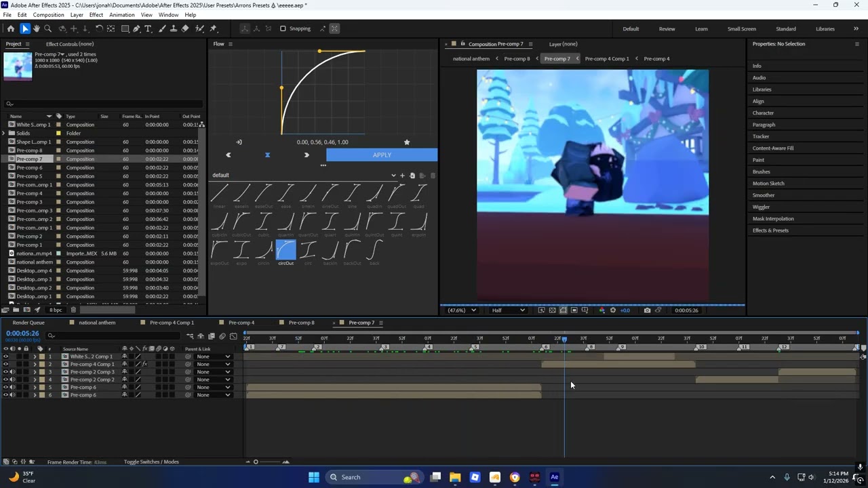Screen dimensions: 868x488
Task: Select the Pen tool
Action: [137, 28]
